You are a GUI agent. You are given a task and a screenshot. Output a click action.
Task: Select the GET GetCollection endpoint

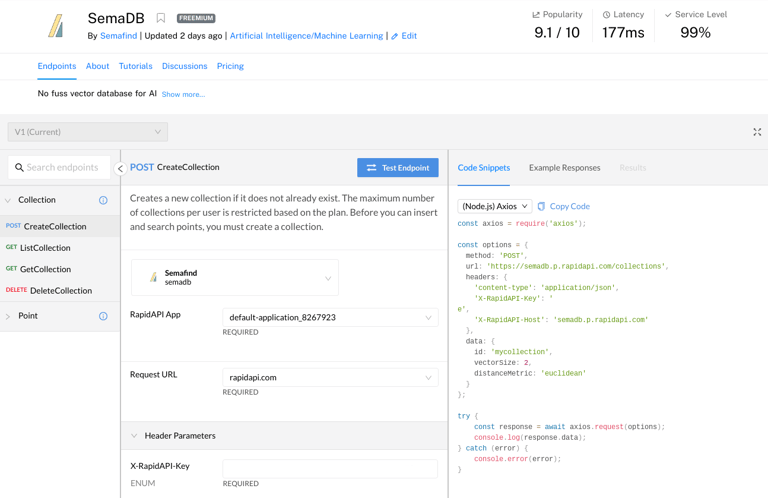60,269
